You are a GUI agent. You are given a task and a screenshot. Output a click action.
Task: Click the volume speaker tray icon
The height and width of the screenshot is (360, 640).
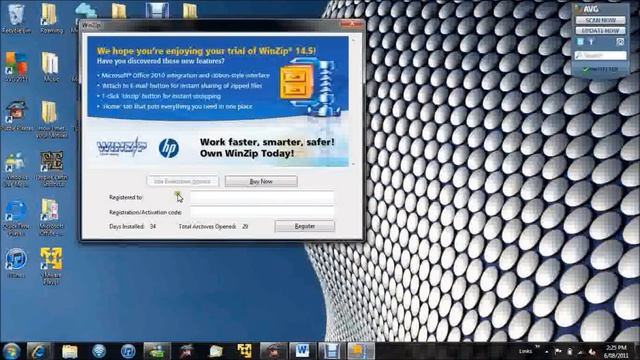click(x=593, y=351)
